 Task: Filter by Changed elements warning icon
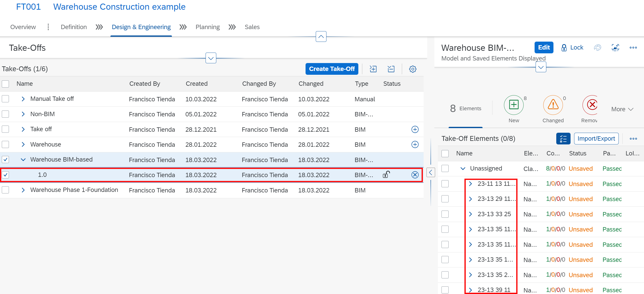coord(553,105)
